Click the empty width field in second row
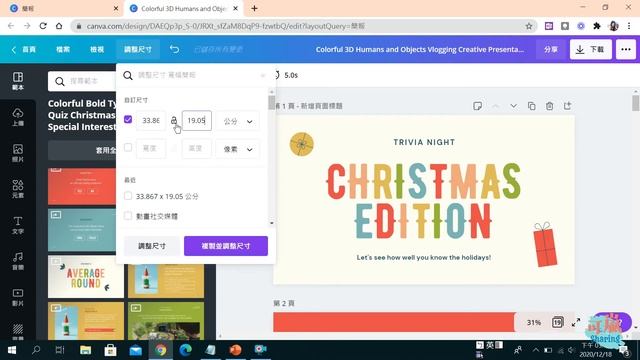This screenshot has height=360, width=640. click(x=151, y=149)
